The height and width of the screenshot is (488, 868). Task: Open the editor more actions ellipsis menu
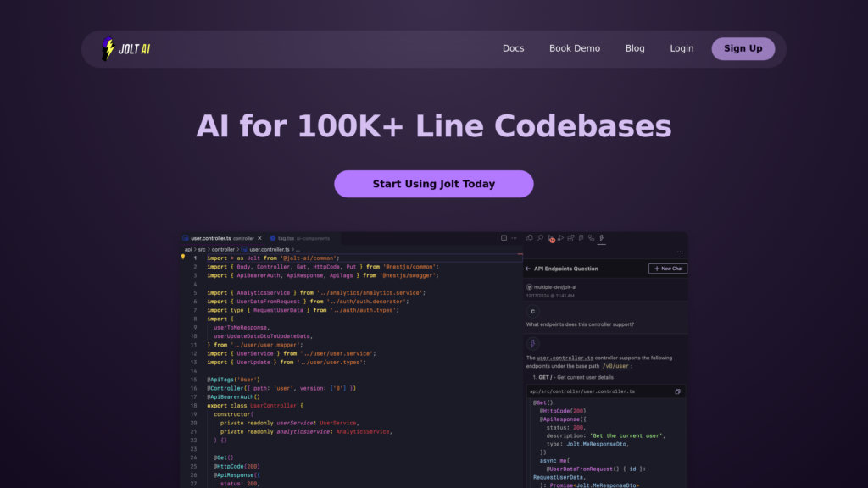coord(514,238)
